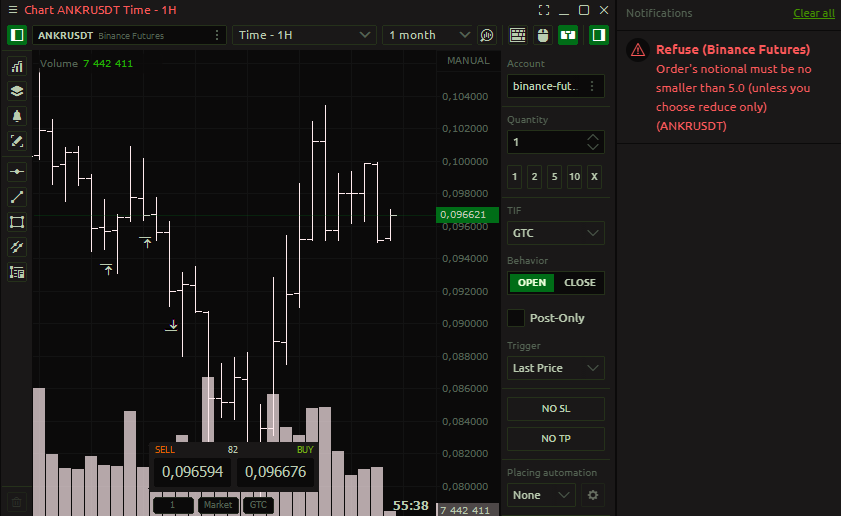Expand the TIF GTC dropdown
This screenshot has width=841, height=516.
pos(555,233)
